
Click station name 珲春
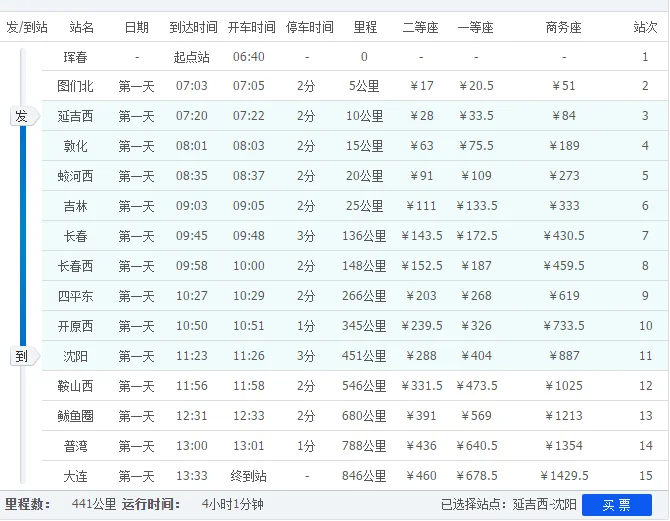(x=75, y=57)
